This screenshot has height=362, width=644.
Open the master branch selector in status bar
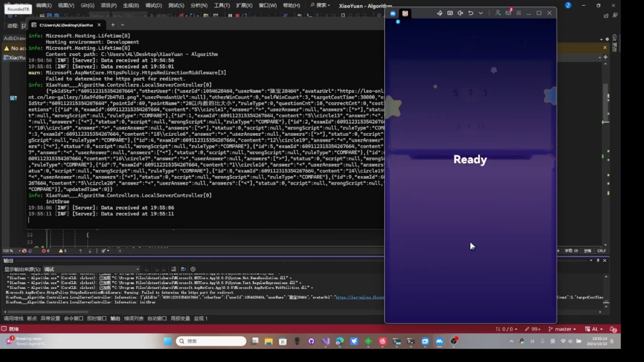tap(562, 329)
